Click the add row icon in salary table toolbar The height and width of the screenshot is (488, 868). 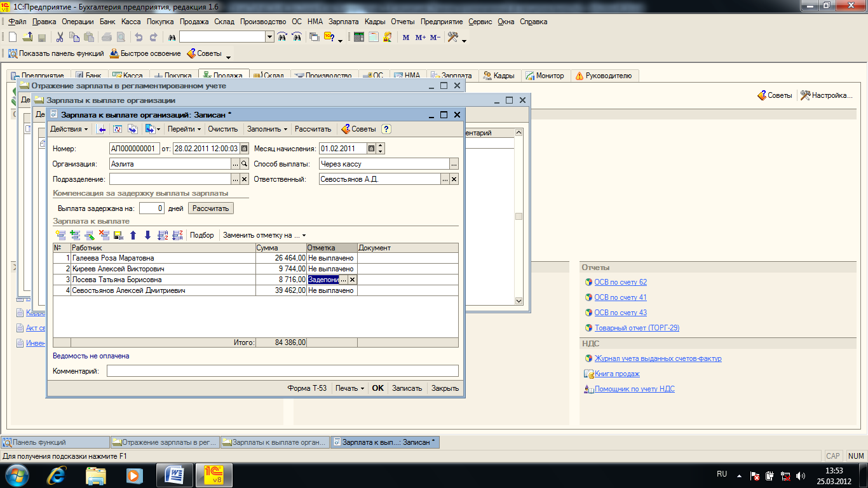[60, 235]
